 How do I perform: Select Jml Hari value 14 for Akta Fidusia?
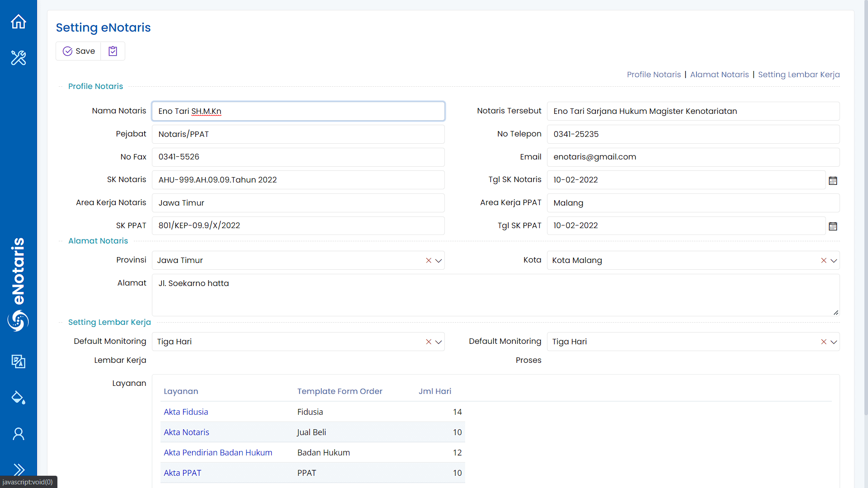point(457,412)
